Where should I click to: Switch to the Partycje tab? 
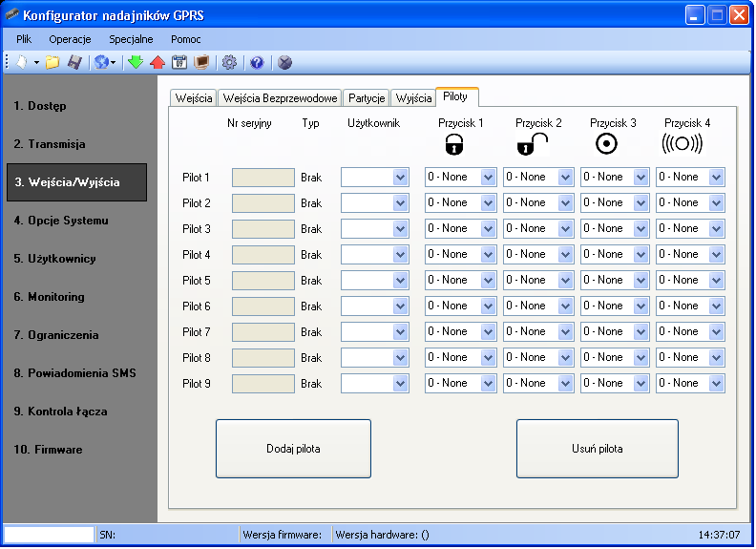(x=367, y=98)
